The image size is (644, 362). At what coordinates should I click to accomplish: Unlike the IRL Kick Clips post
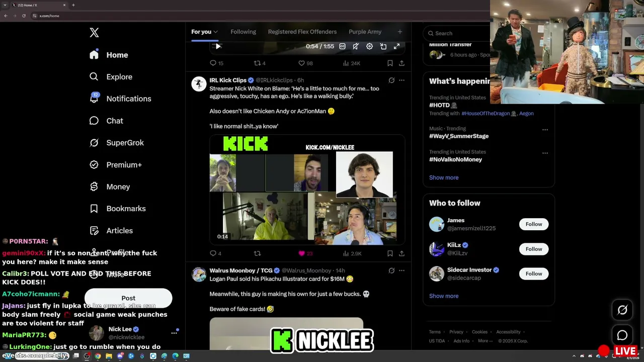[x=305, y=253]
